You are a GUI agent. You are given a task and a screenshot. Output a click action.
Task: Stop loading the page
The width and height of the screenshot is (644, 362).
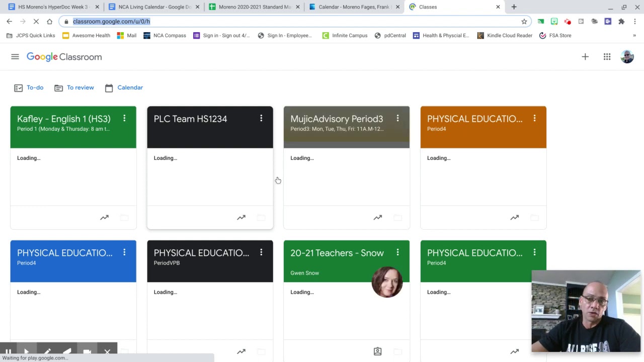pyautogui.click(x=36, y=22)
